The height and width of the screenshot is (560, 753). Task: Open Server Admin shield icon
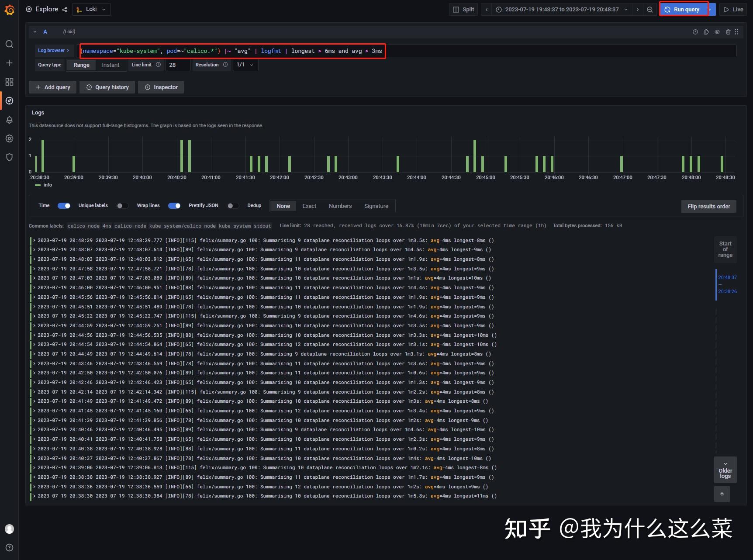tap(9, 157)
